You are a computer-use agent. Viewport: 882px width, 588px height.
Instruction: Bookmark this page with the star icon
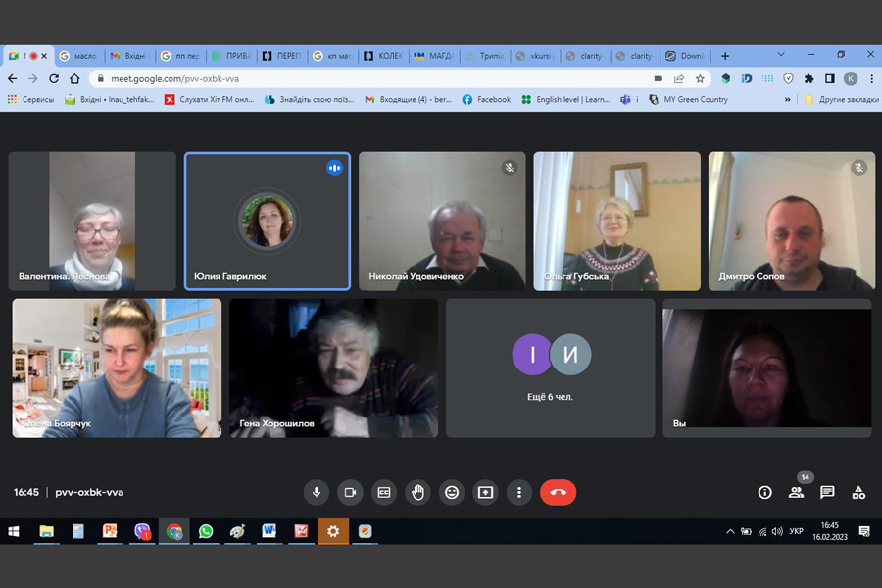(x=700, y=78)
